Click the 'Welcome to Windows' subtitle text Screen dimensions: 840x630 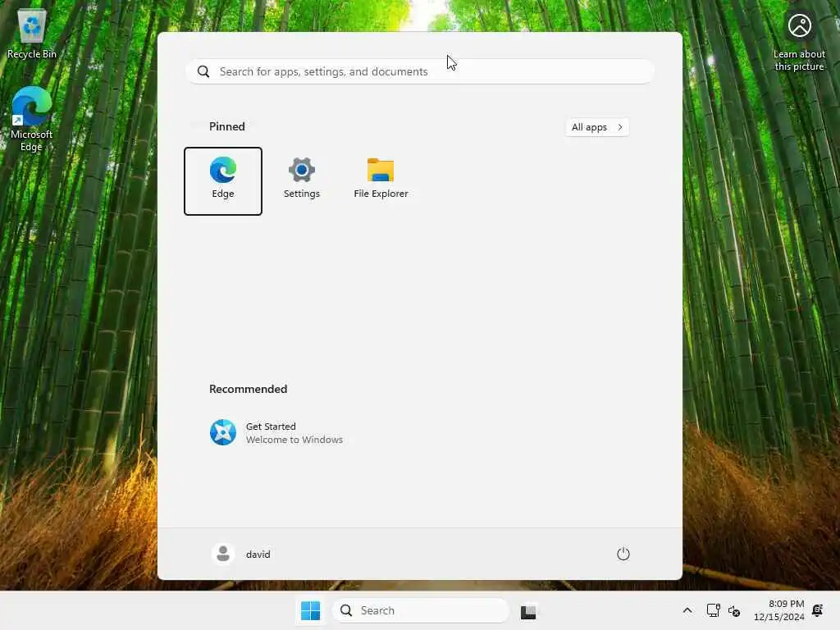(x=294, y=440)
